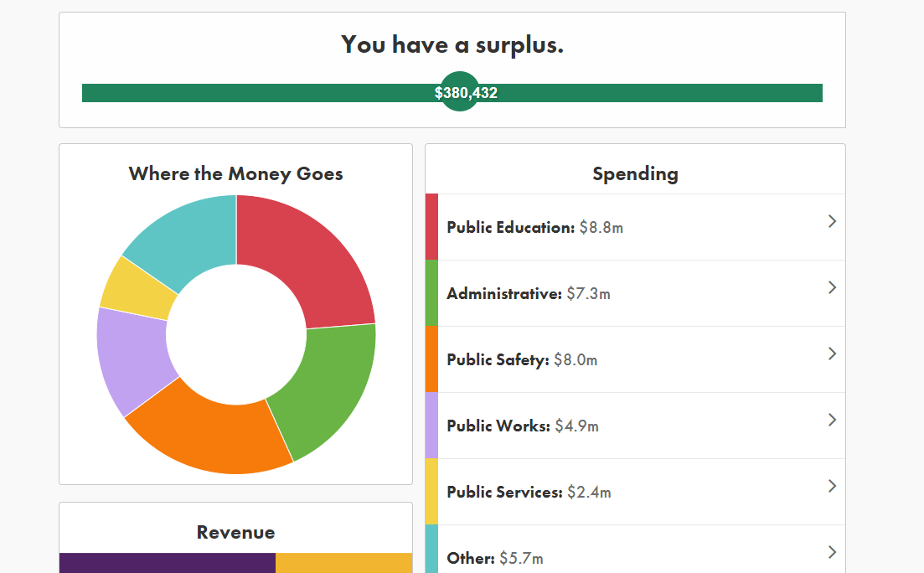924x573 pixels.
Task: Click the Public Services: $2.4m label
Action: click(x=529, y=493)
